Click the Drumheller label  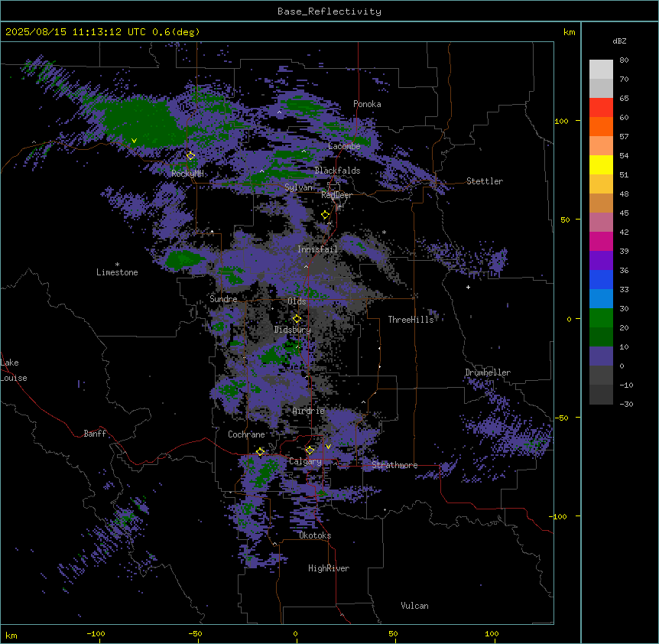pyautogui.click(x=488, y=372)
